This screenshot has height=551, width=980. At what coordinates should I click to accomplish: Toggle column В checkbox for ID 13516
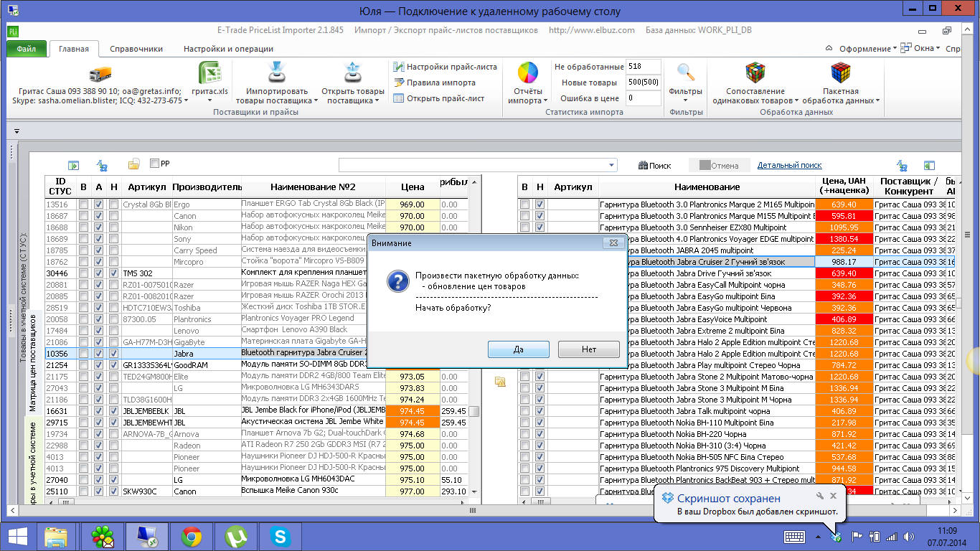tap(84, 204)
